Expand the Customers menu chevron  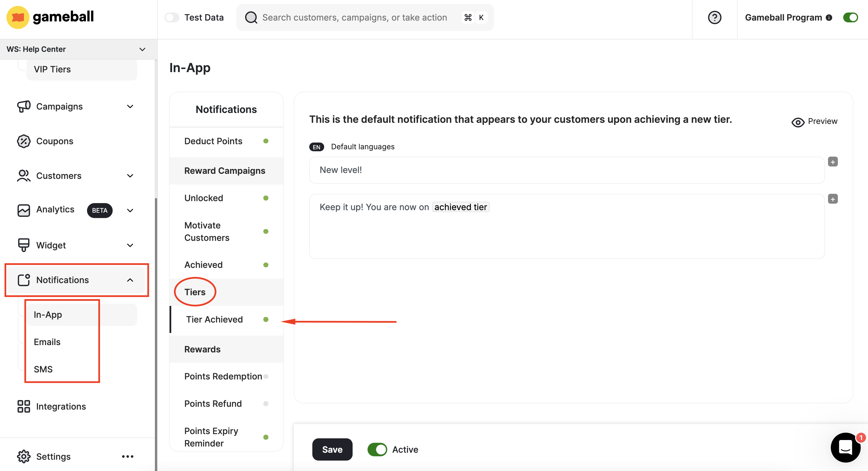pyautogui.click(x=130, y=176)
